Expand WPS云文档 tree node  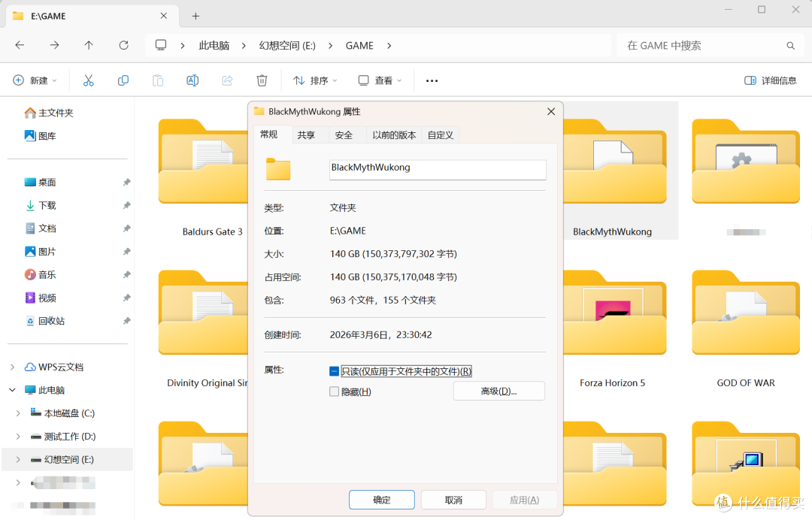[13, 367]
